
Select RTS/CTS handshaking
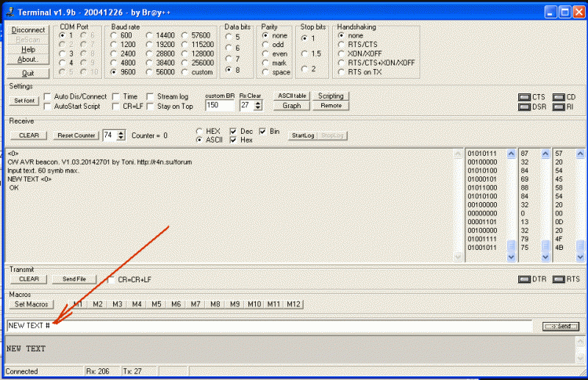341,44
